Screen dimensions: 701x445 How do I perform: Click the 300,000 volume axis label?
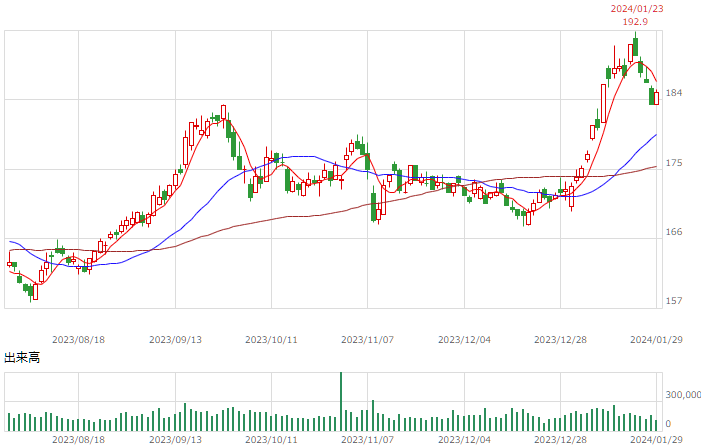click(x=683, y=394)
